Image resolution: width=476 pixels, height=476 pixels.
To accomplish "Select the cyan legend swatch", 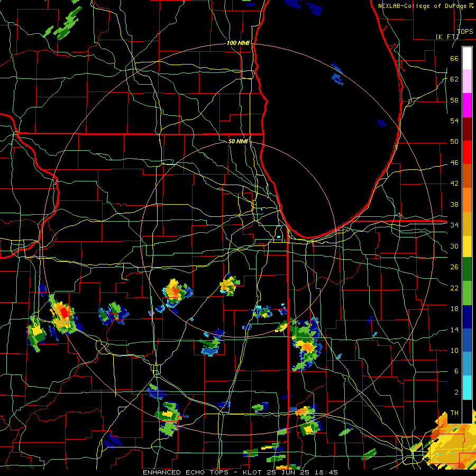I will pyautogui.click(x=467, y=388).
